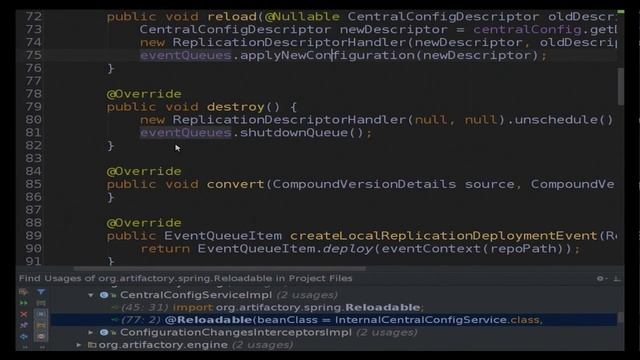Click line number 89 in gutter
This screenshot has width=640, height=360.
34,236
